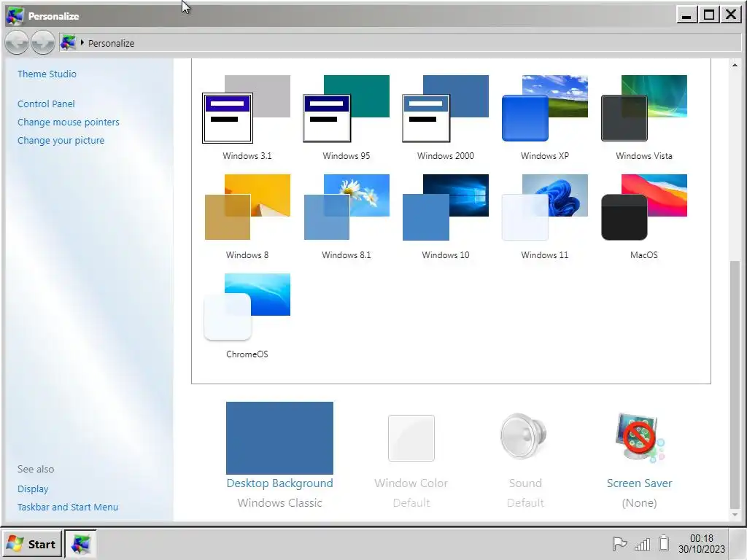The height and width of the screenshot is (560, 747).
Task: Open Taskbar and Start Menu link
Action: pos(68,507)
